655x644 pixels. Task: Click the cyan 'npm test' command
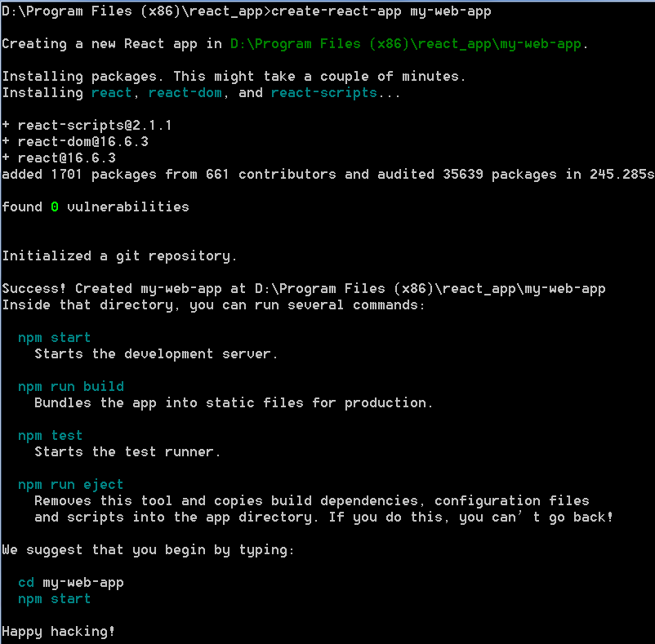click(x=50, y=435)
